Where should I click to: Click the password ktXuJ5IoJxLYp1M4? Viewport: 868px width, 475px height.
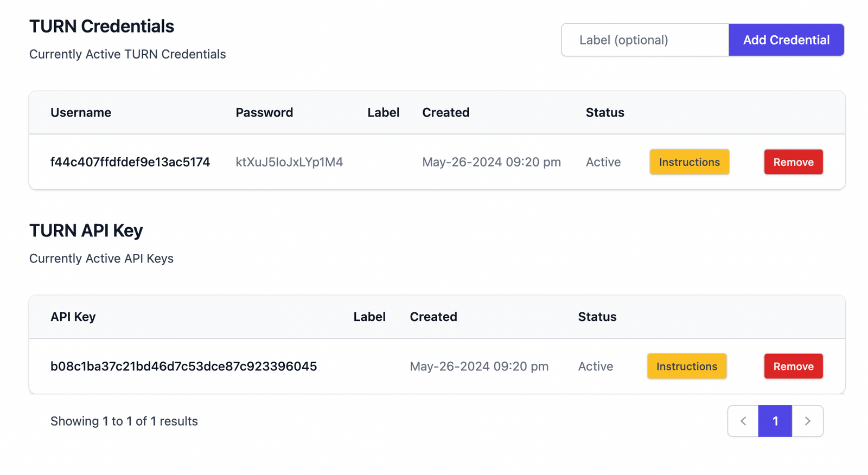(289, 162)
